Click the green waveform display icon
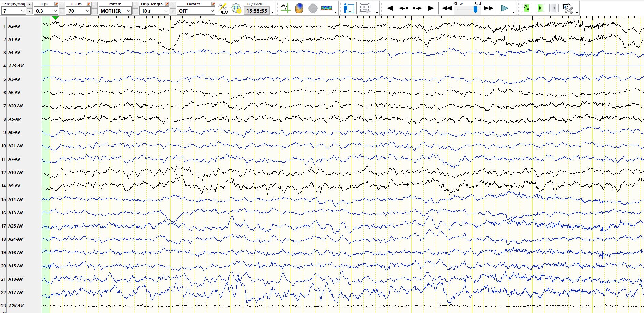The height and width of the screenshot is (313, 644). click(x=526, y=8)
